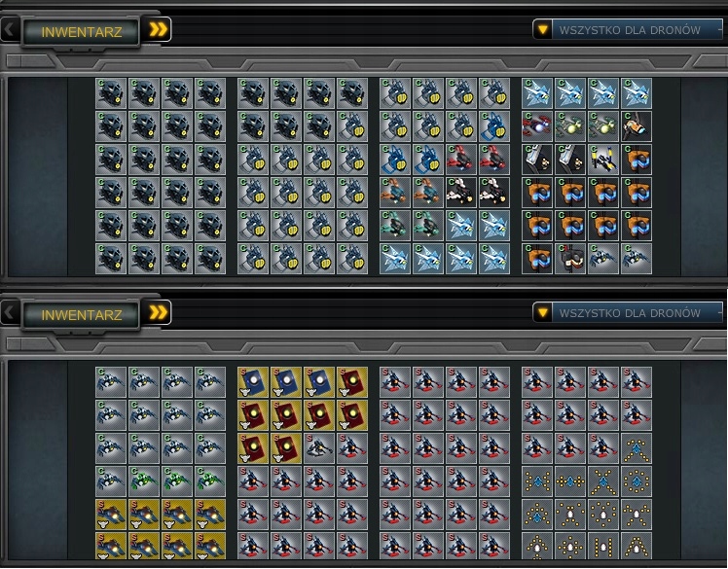
Task: Select left teal-and-black drone design
Action: tap(394, 226)
